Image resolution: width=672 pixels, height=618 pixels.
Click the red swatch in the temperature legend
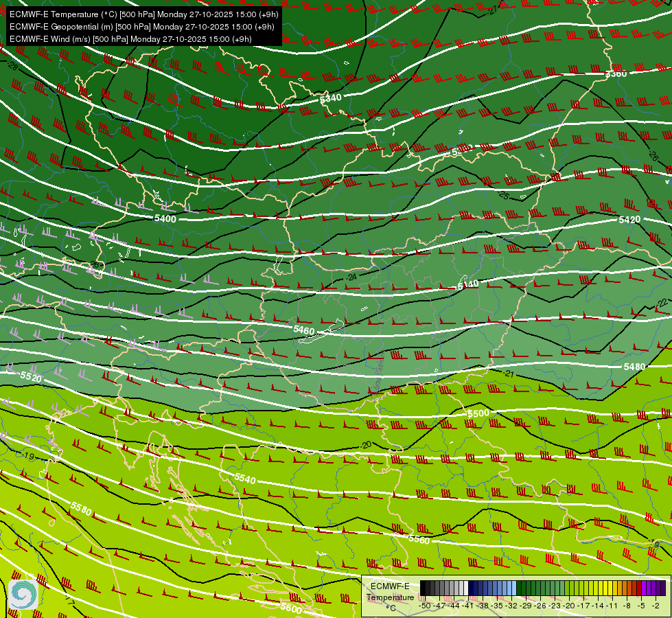tap(639, 588)
